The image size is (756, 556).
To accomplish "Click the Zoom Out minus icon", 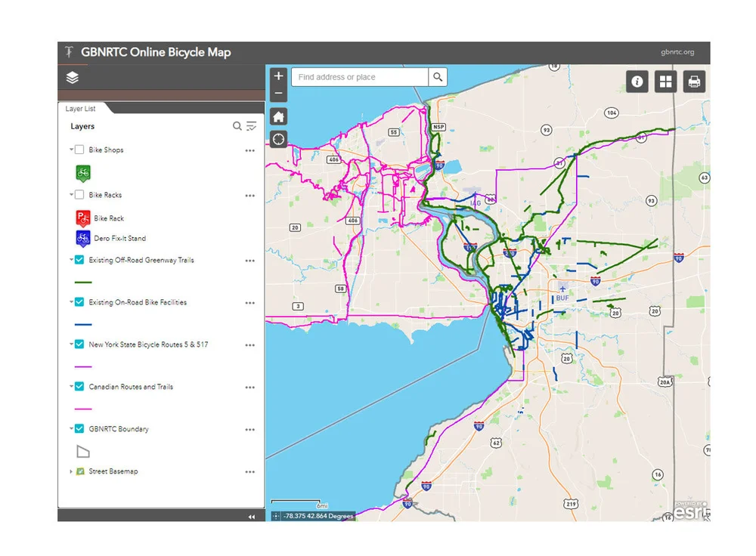I will (278, 91).
